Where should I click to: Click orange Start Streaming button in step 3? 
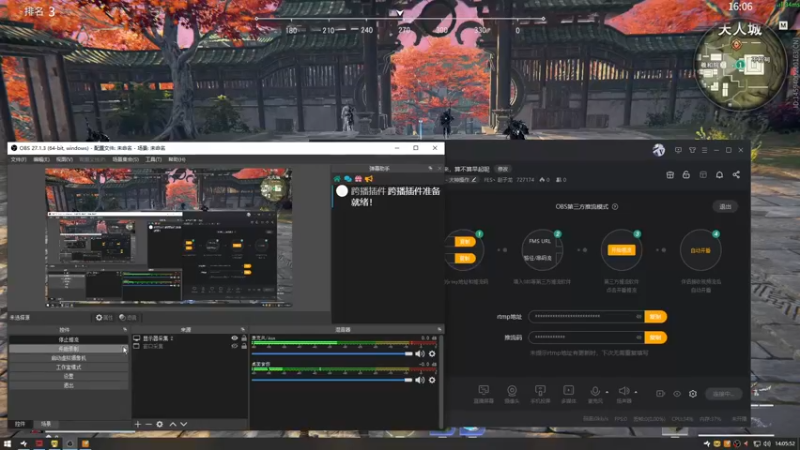621,250
